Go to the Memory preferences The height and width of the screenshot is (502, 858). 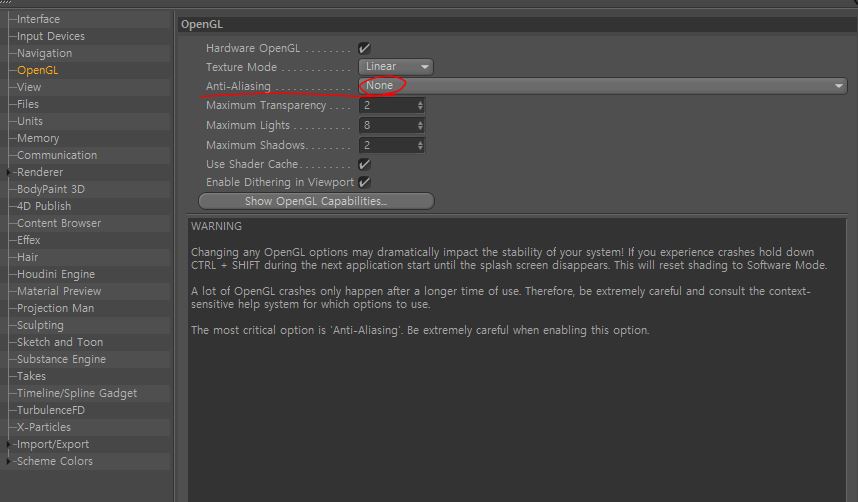(x=38, y=138)
